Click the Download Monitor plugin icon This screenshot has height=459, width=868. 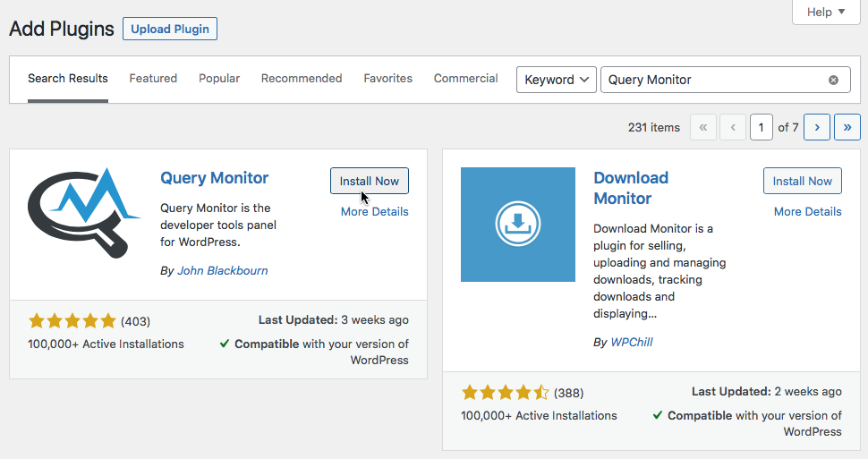(517, 225)
